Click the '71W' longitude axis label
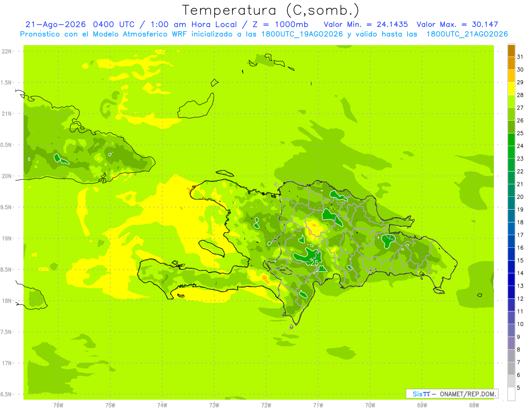The image size is (532, 411). [x=318, y=405]
